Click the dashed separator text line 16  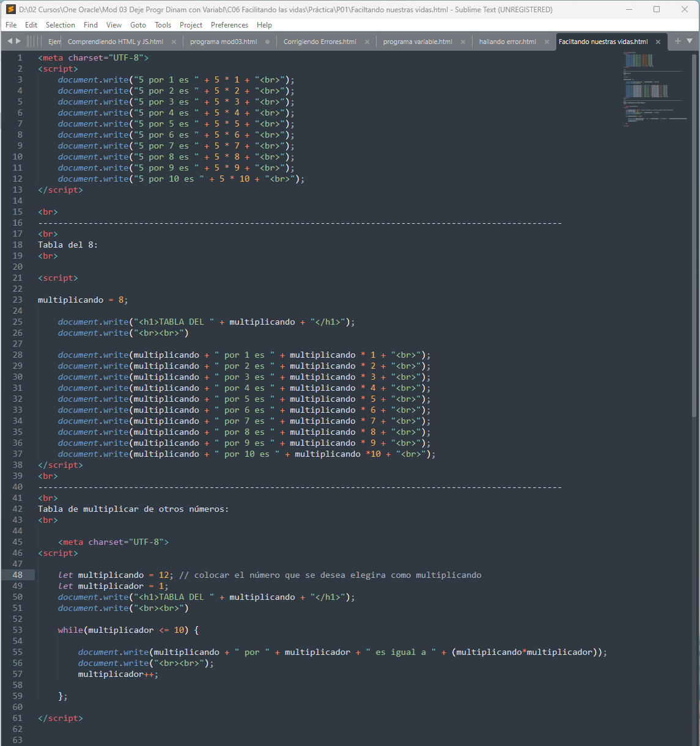[x=300, y=223]
